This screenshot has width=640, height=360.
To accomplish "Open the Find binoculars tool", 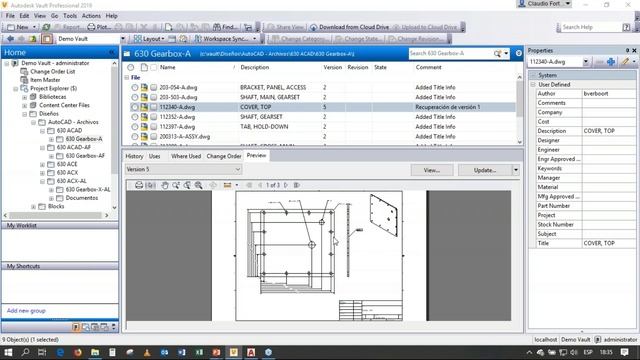I will click(225, 27).
